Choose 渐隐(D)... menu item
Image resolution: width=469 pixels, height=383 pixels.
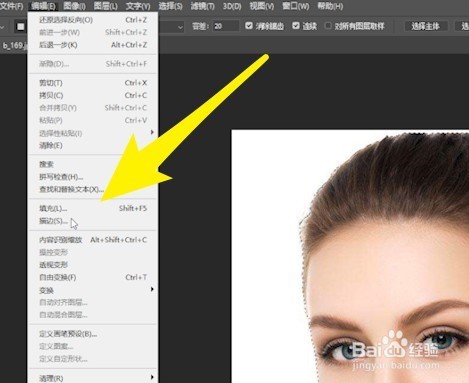tap(93, 64)
